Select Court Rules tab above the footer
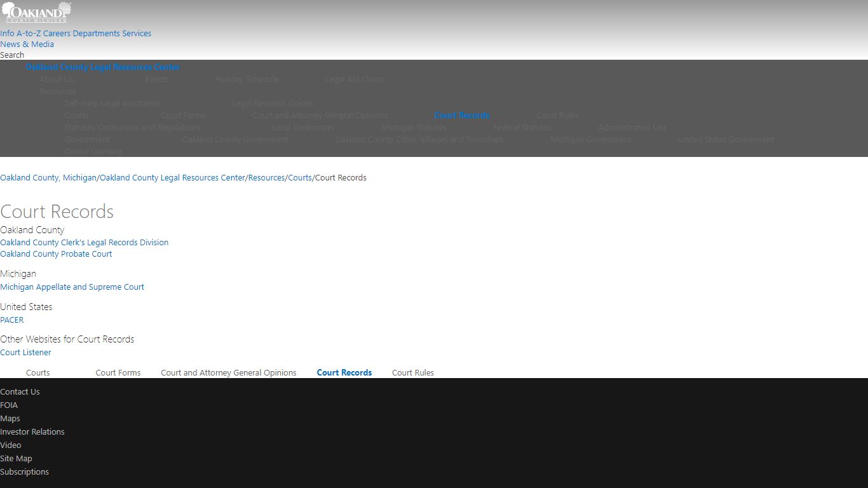Viewport: 868px width, 488px height. (x=413, y=373)
